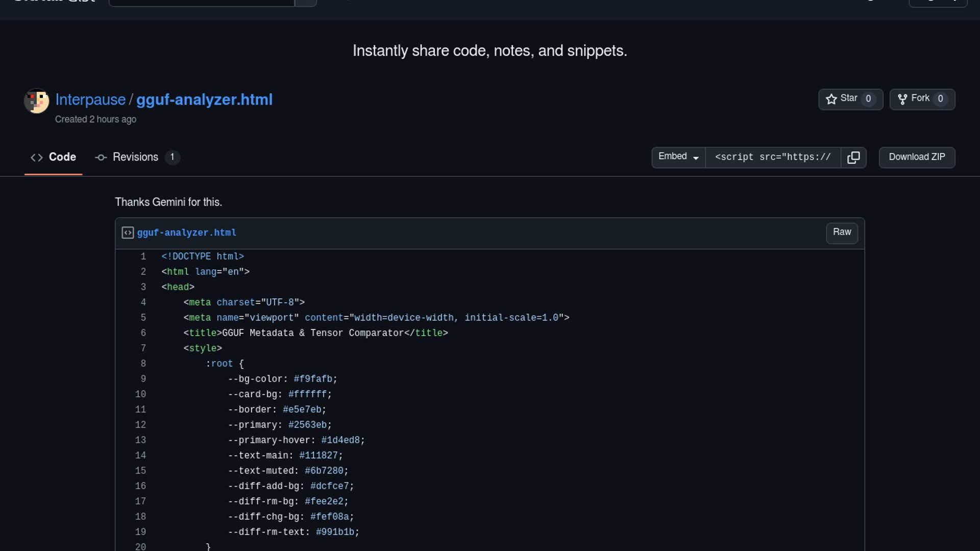The width and height of the screenshot is (980, 551).
Task: Click the script src embed URL field
Action: [x=773, y=158]
